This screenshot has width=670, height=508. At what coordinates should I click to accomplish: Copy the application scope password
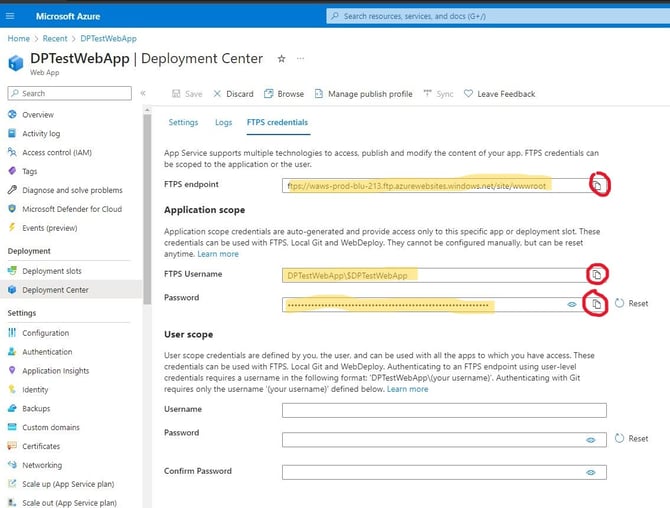tap(596, 304)
